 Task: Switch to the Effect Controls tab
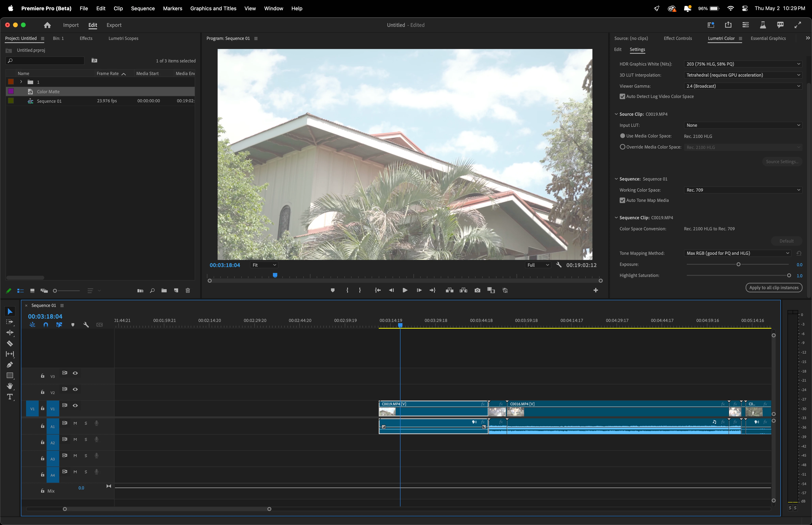pos(677,38)
